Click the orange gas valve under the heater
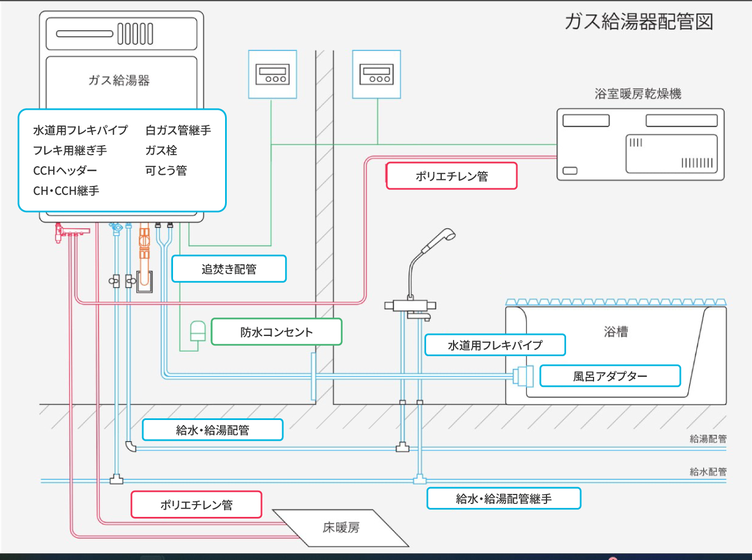752x560 pixels. [144, 242]
